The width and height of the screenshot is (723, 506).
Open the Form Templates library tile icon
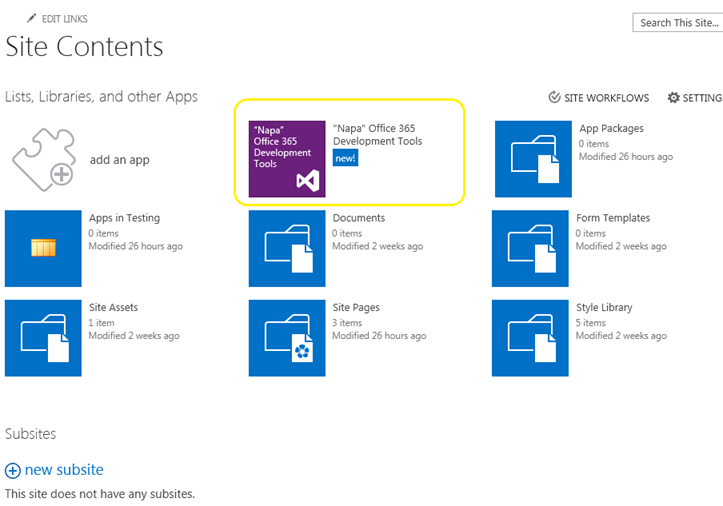(530, 249)
